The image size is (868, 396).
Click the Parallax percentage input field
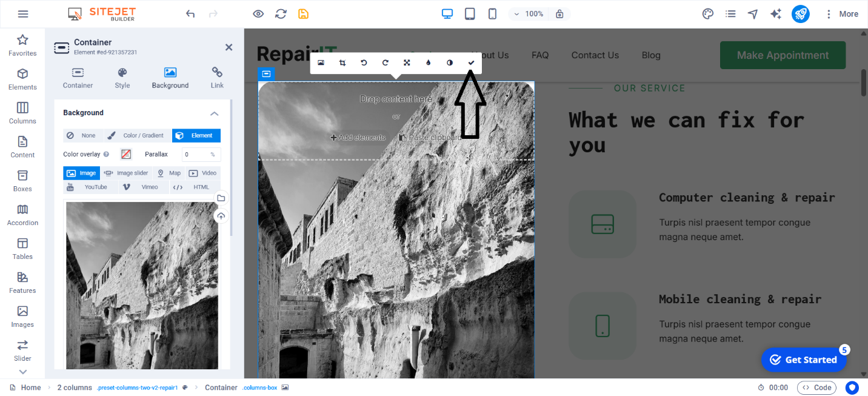pyautogui.click(x=196, y=155)
